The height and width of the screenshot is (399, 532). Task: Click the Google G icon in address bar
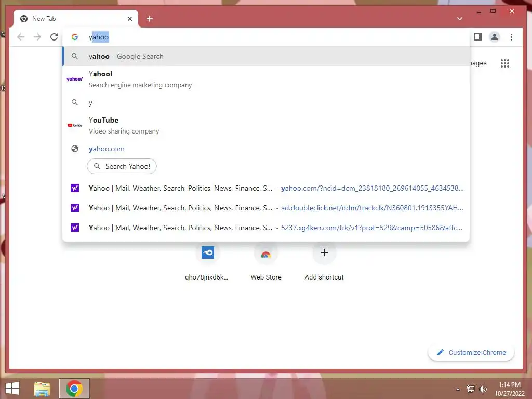tap(75, 37)
